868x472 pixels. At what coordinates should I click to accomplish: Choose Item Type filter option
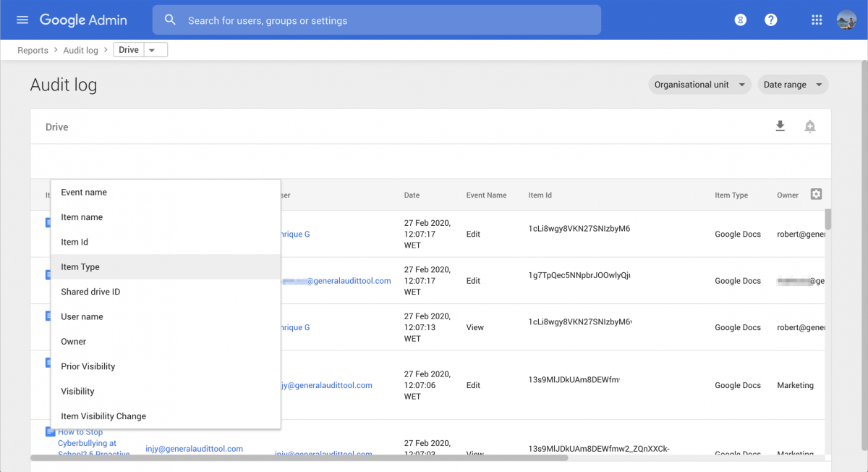pyautogui.click(x=166, y=267)
